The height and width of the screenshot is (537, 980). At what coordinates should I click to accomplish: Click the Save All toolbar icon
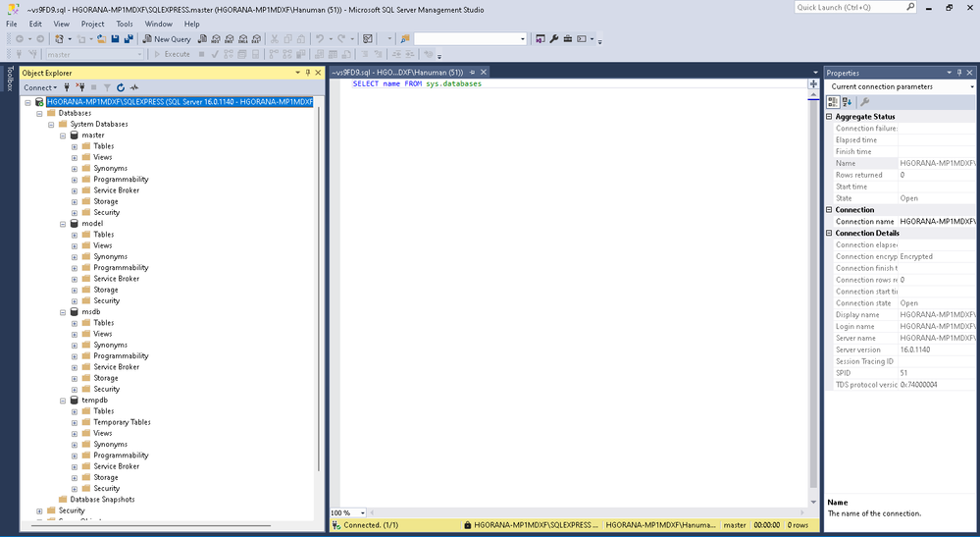(129, 39)
